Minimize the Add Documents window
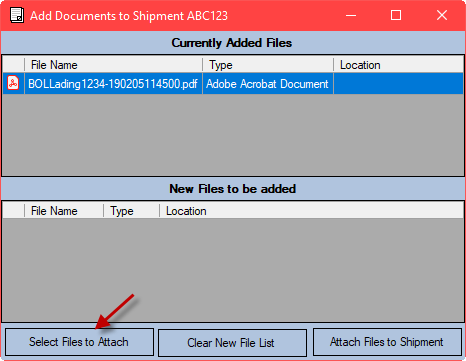This screenshot has height=361, width=466. click(351, 15)
